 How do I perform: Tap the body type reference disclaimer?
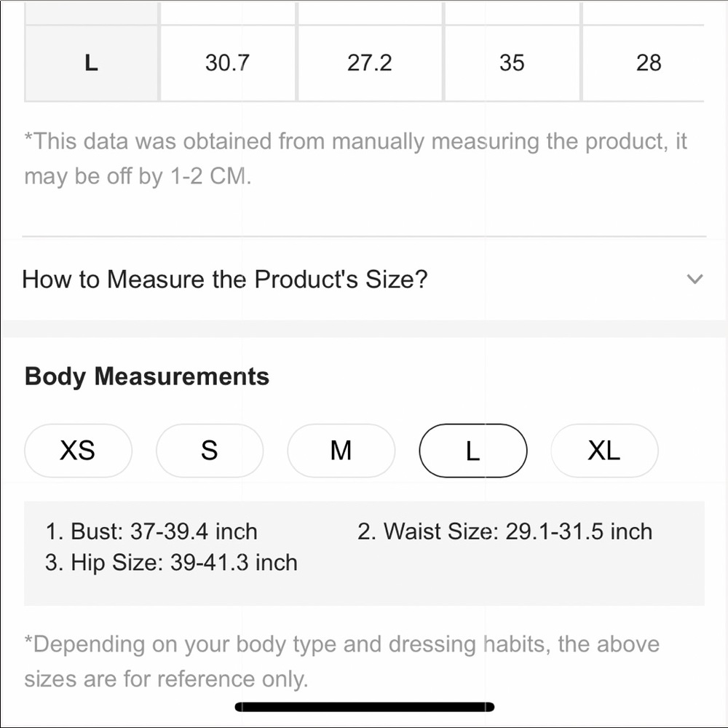coord(341,661)
